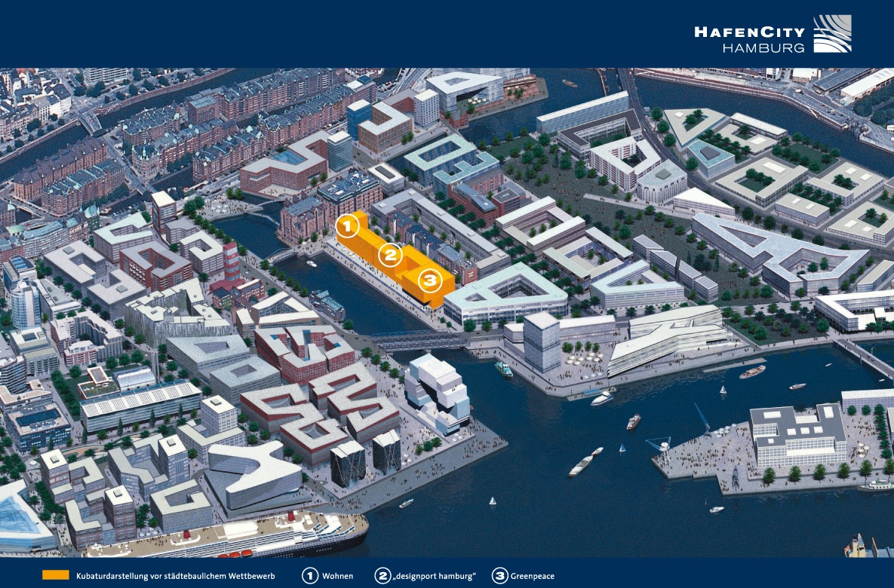Click the steel bridge over the harbor basin
Screen dimensions: 894x588
(419, 341)
